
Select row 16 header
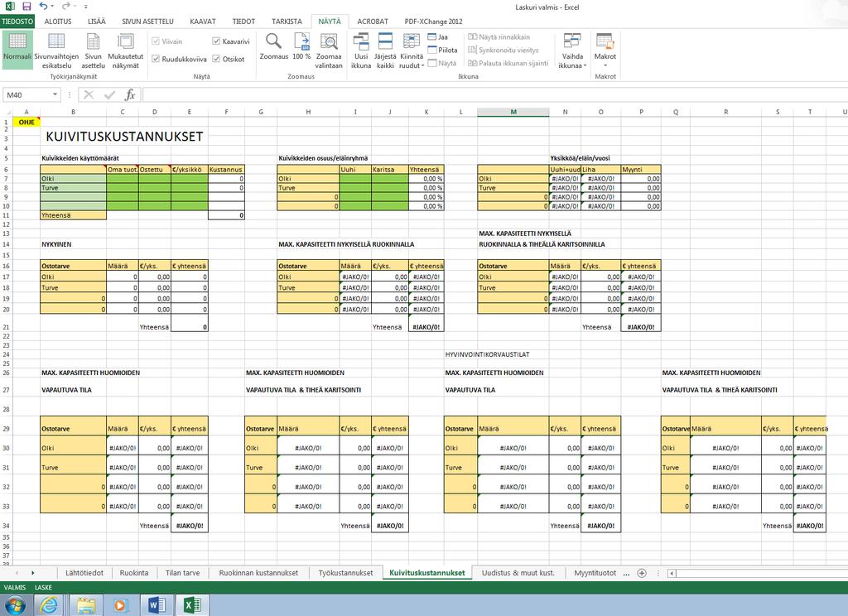(x=6, y=266)
